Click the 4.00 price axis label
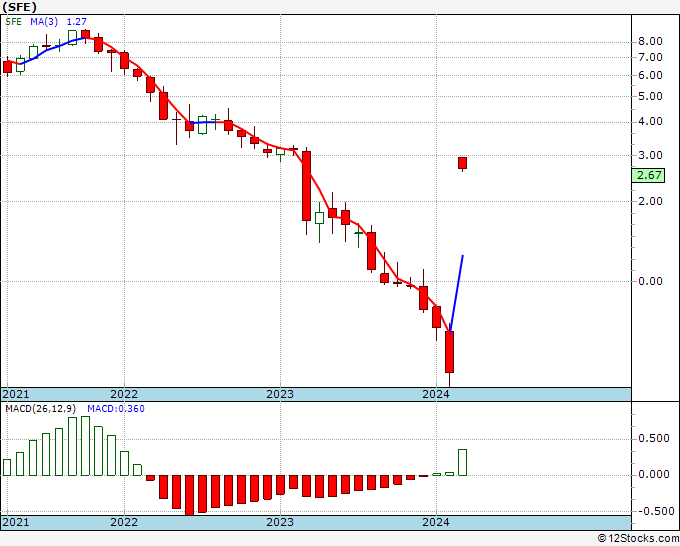The width and height of the screenshot is (680, 546). point(650,122)
